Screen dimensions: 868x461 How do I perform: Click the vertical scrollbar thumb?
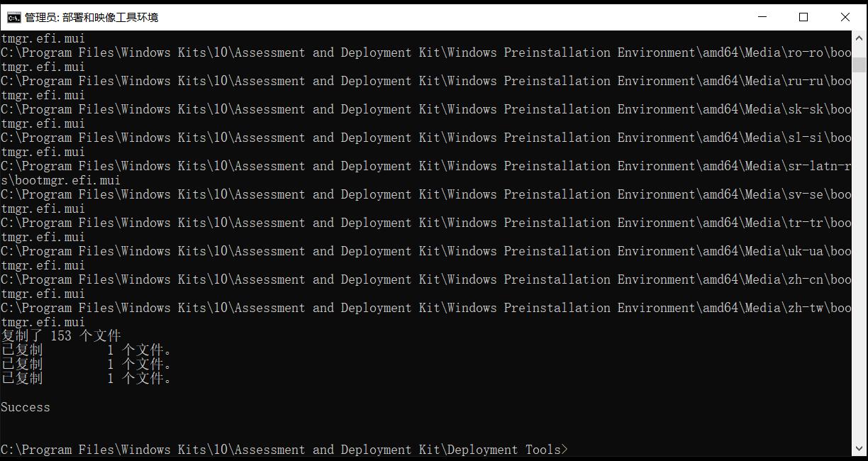point(859,65)
